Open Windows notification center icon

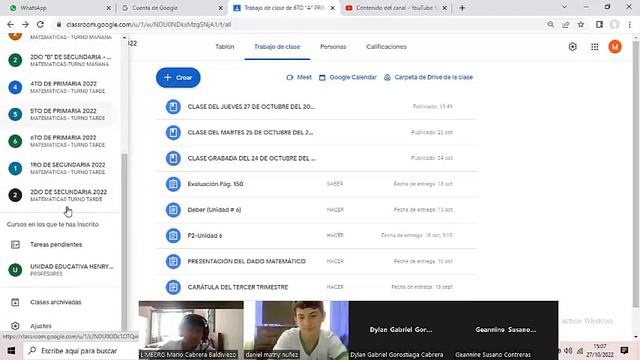point(624,351)
